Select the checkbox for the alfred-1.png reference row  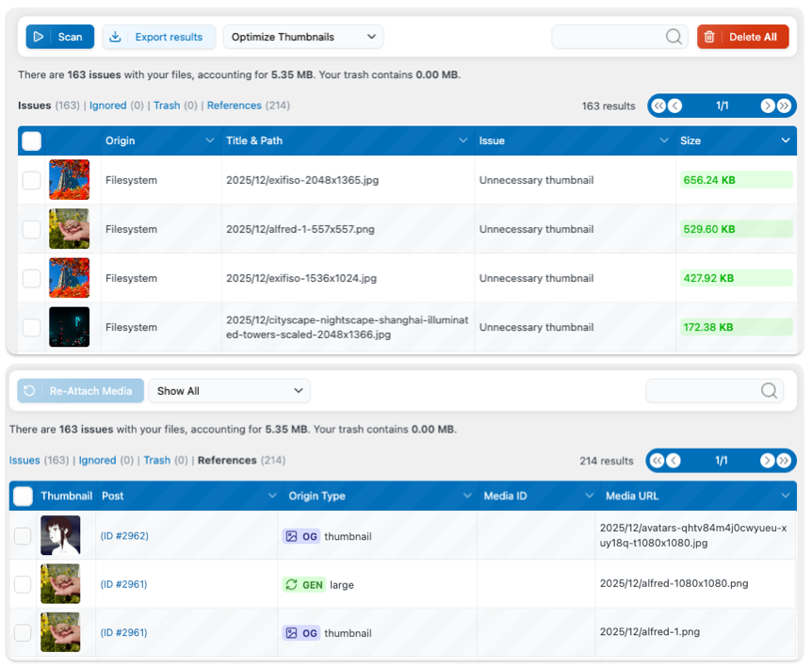click(x=23, y=633)
